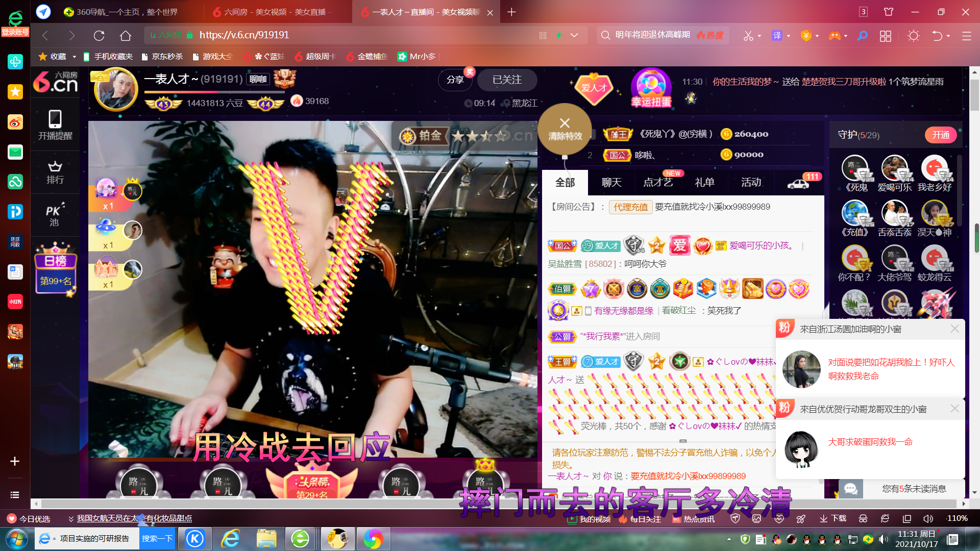Go to the browser home page icon
This screenshot has width=980, height=551.
[x=126, y=35]
